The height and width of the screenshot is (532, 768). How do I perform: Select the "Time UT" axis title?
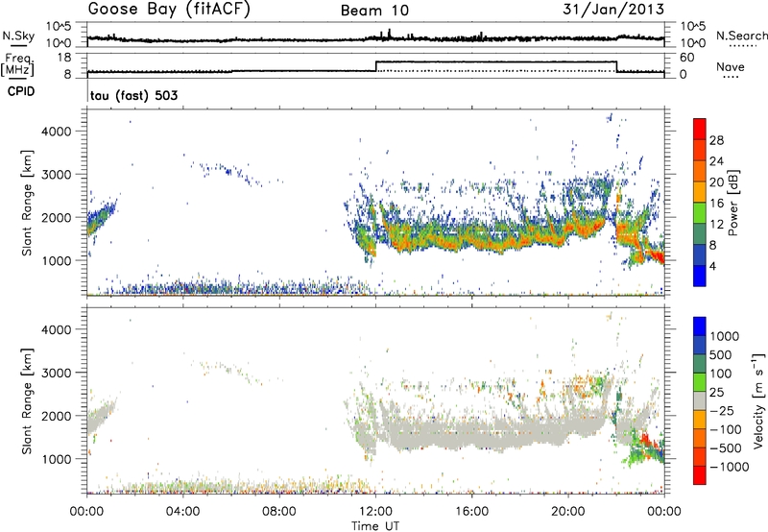pos(375,525)
